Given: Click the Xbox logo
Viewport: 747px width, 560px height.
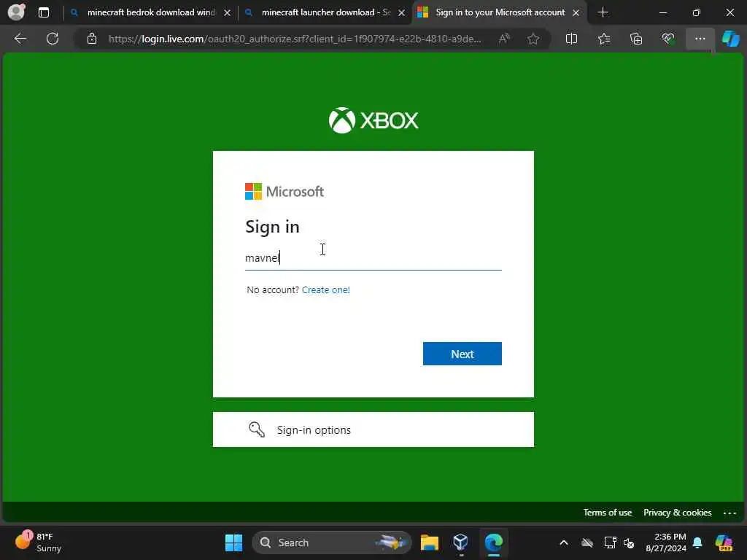Looking at the screenshot, I should tap(373, 120).
